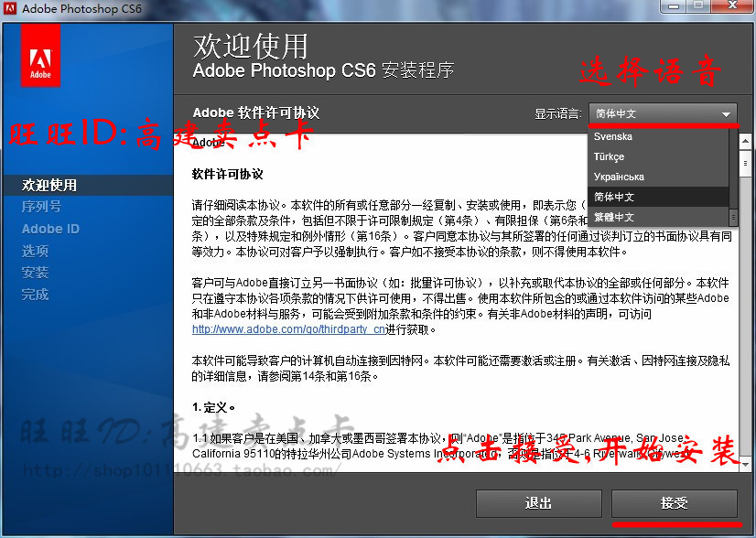Screen dimensions: 756x538
Task: Select the Adobe ID step in the sidebar
Action: click(x=50, y=229)
